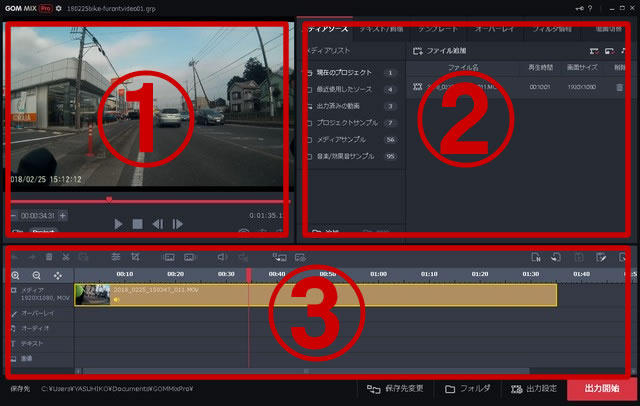This screenshot has height=406, width=640.
Task: Click the scissors cut tool in timeline toolbar
Action: click(x=66, y=257)
